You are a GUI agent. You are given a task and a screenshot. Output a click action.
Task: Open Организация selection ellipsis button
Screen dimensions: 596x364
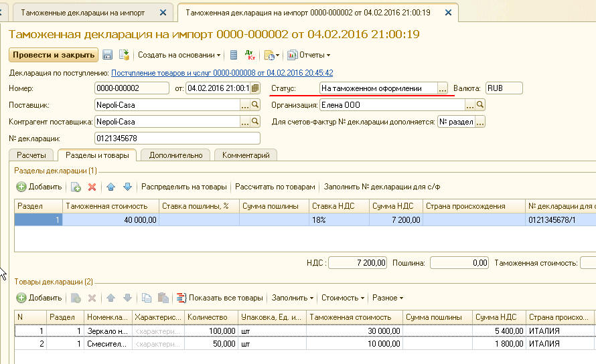[x=470, y=105]
